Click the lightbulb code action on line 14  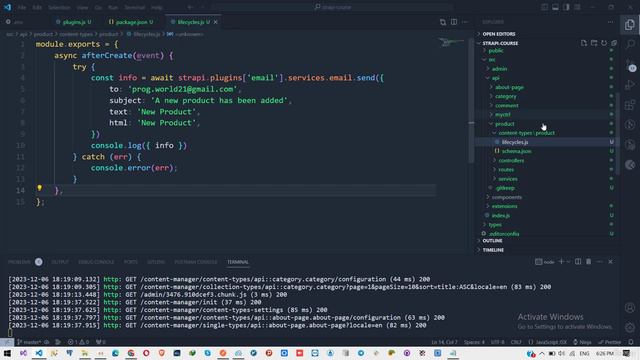40,188
